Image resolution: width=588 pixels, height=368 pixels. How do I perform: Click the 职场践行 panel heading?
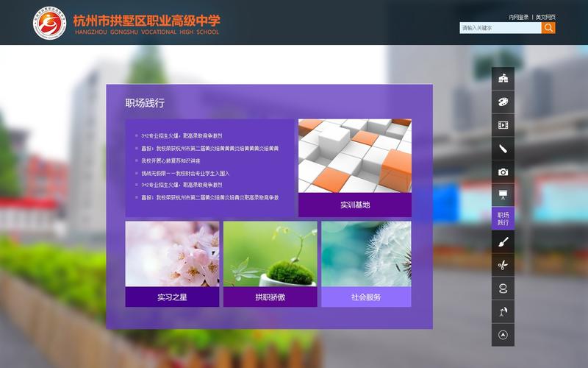click(x=145, y=103)
